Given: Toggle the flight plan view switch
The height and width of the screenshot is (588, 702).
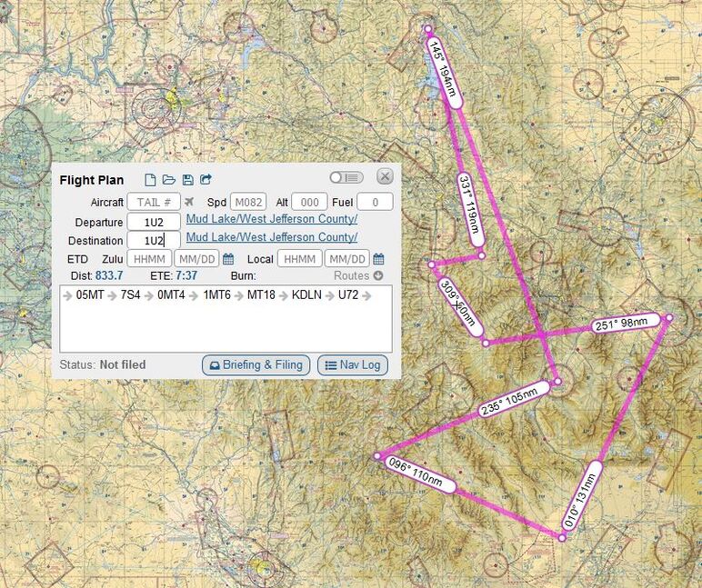Looking at the screenshot, I should pyautogui.click(x=346, y=177).
